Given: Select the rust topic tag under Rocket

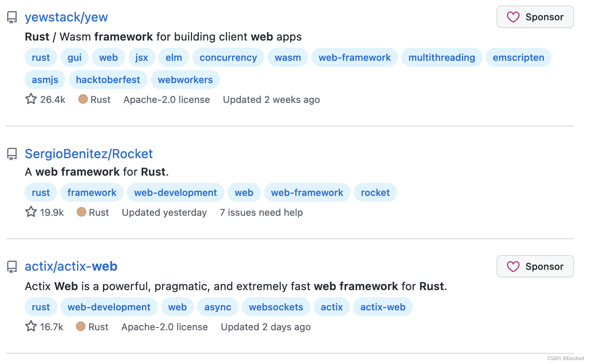Looking at the screenshot, I should tap(41, 192).
